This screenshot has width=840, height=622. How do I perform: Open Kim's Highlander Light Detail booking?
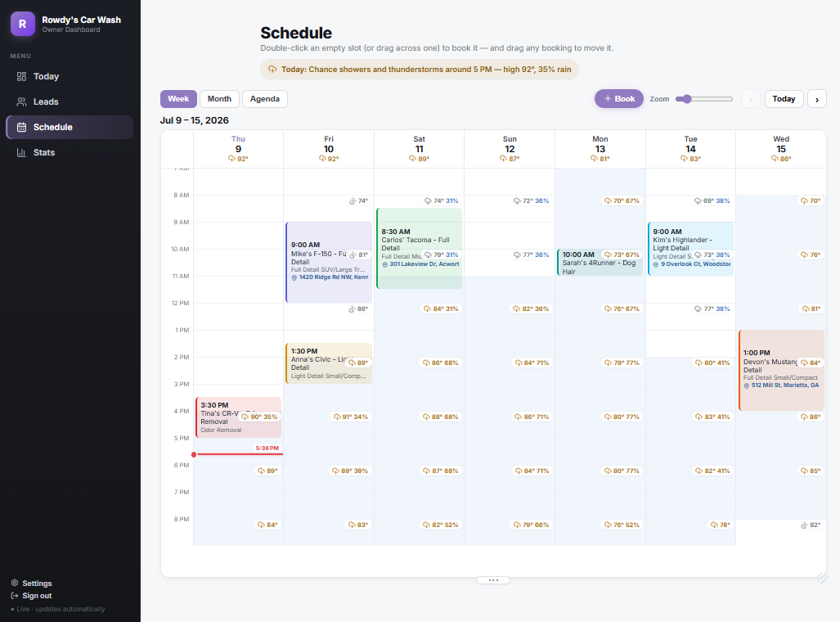tap(690, 249)
